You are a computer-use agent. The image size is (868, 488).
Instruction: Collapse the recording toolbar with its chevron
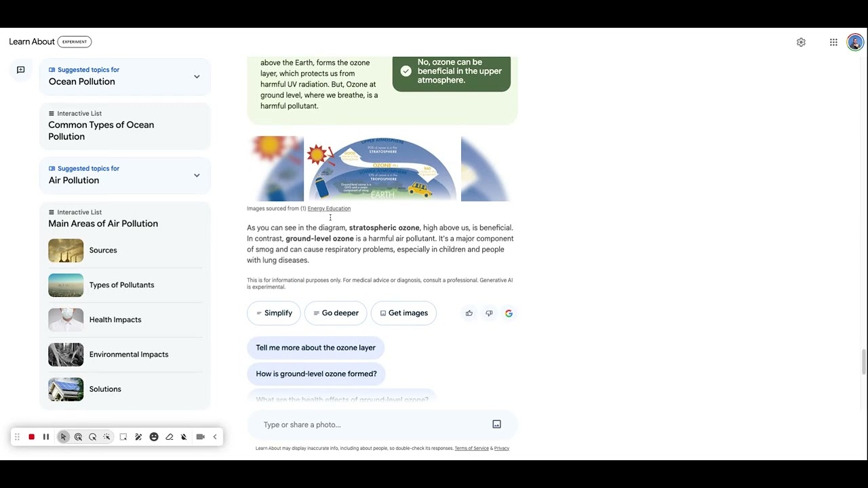215,436
